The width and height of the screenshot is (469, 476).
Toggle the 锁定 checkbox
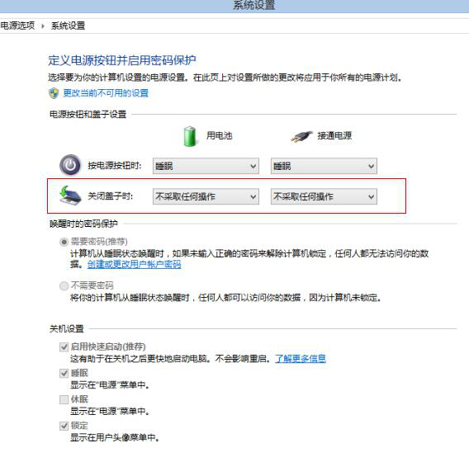click(64, 426)
